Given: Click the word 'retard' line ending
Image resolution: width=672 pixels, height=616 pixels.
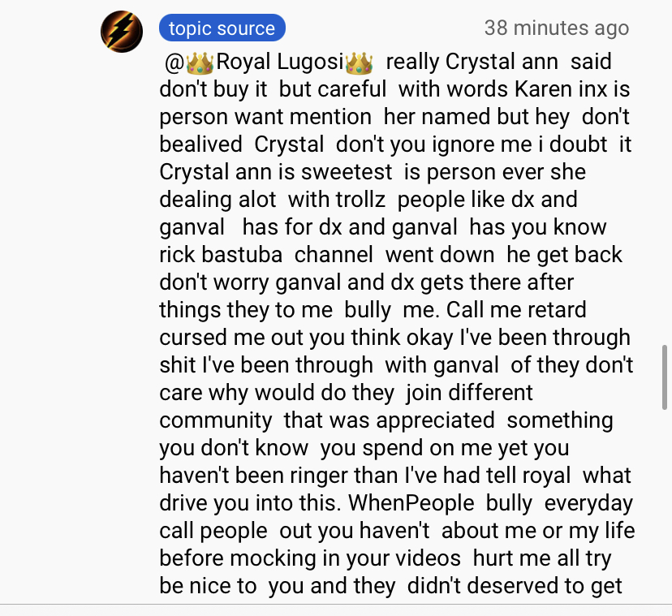Looking at the screenshot, I should [x=558, y=310].
